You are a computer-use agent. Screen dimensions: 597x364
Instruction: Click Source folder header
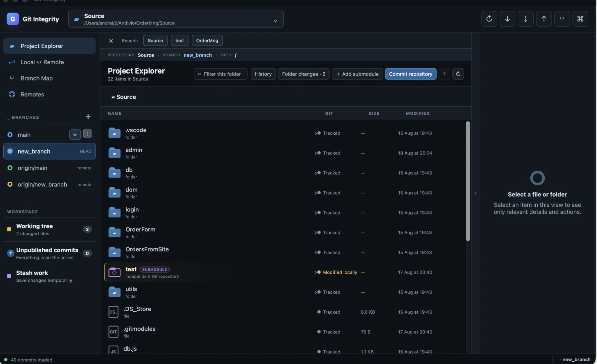click(x=123, y=97)
